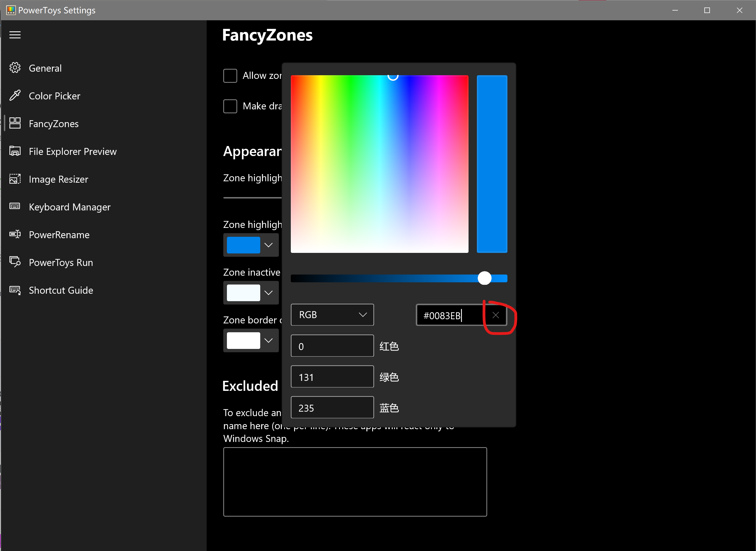Select FancyZones in the sidebar

pos(53,124)
